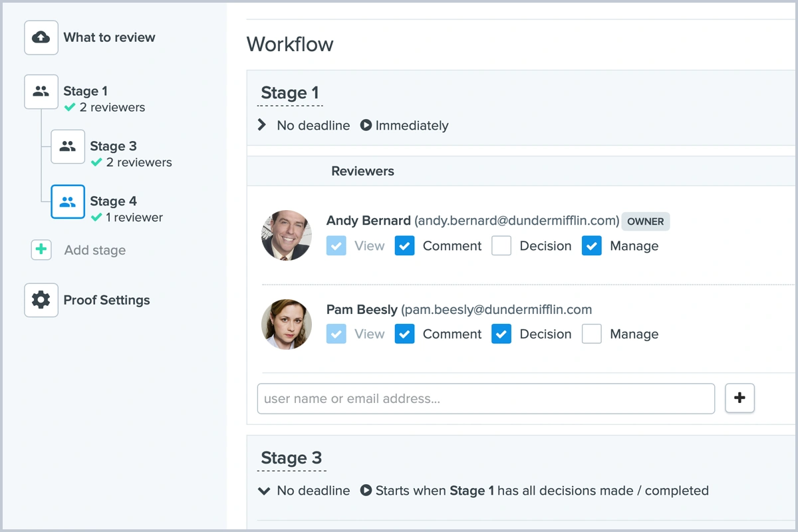
Task: Open Proof Settings via the gear icon
Action: click(x=41, y=300)
